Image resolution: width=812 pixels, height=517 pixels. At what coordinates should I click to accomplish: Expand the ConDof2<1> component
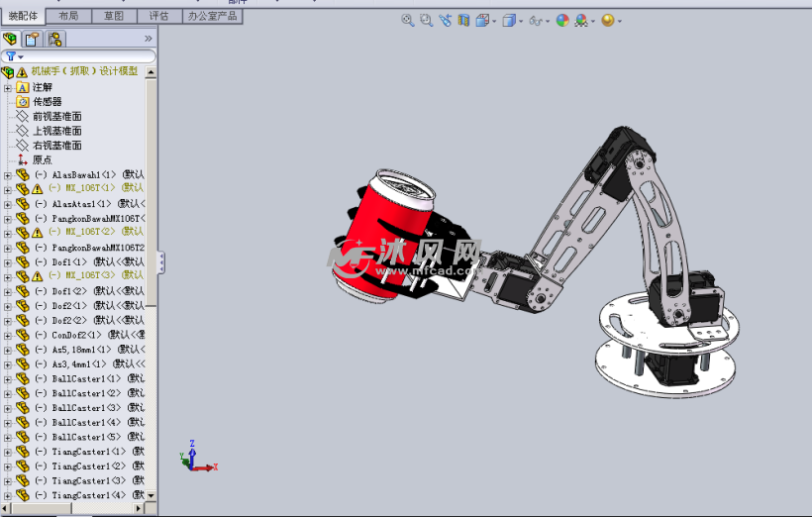(x=7, y=336)
